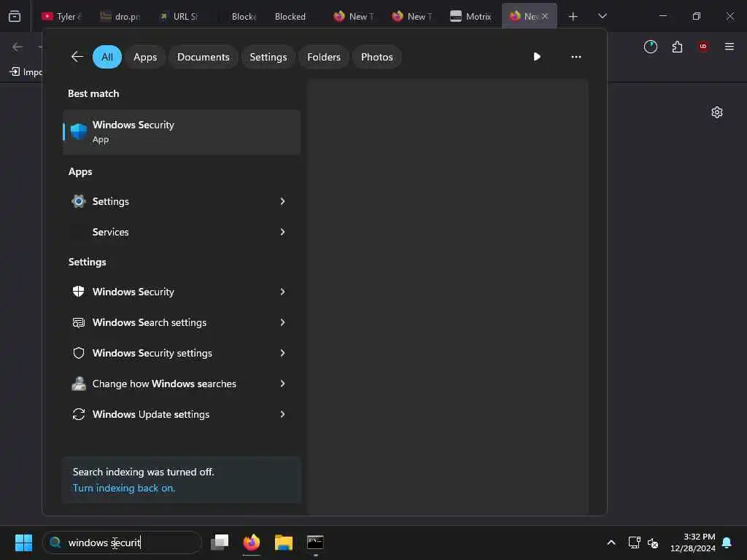The height and width of the screenshot is (560, 747).
Task: Click the muted volume tray icon
Action: [x=653, y=542]
